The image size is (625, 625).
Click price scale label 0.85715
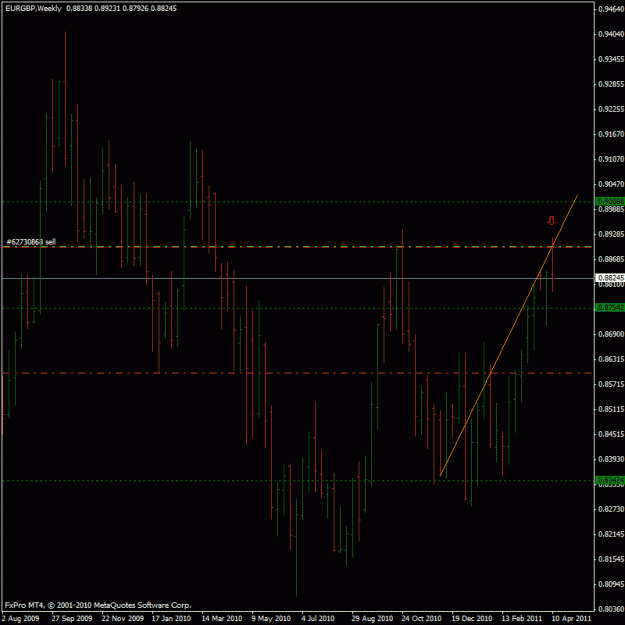(611, 384)
